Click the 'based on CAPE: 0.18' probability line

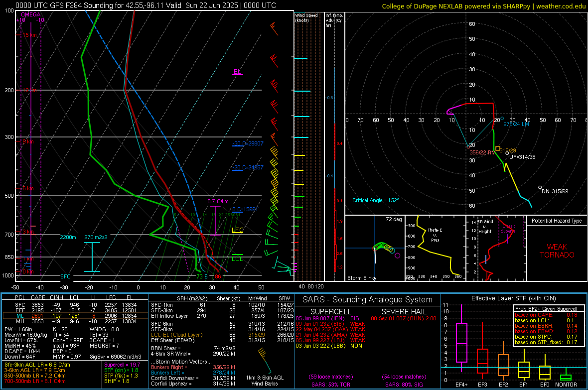546,315
